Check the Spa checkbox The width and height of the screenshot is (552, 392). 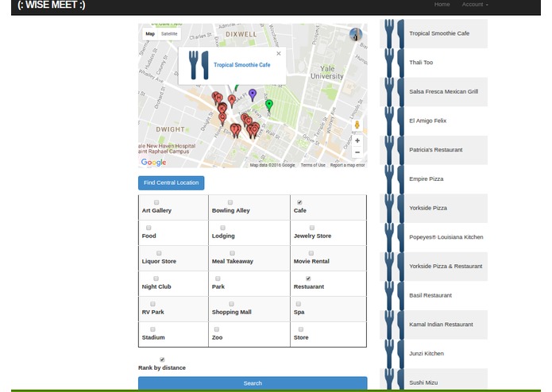pos(299,304)
